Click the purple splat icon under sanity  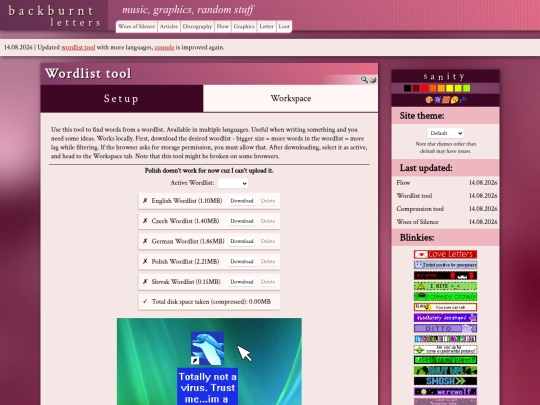[437, 100]
